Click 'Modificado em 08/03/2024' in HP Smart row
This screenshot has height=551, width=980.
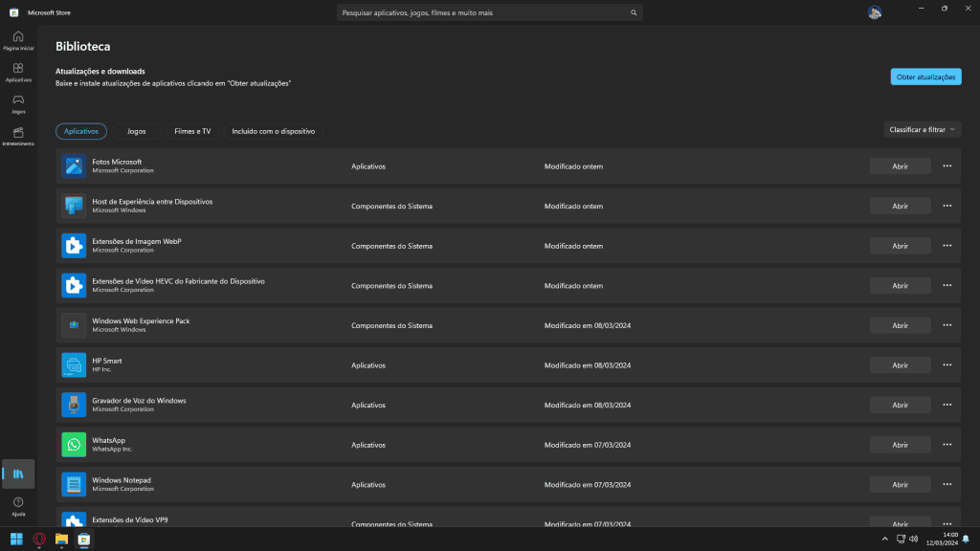click(588, 365)
